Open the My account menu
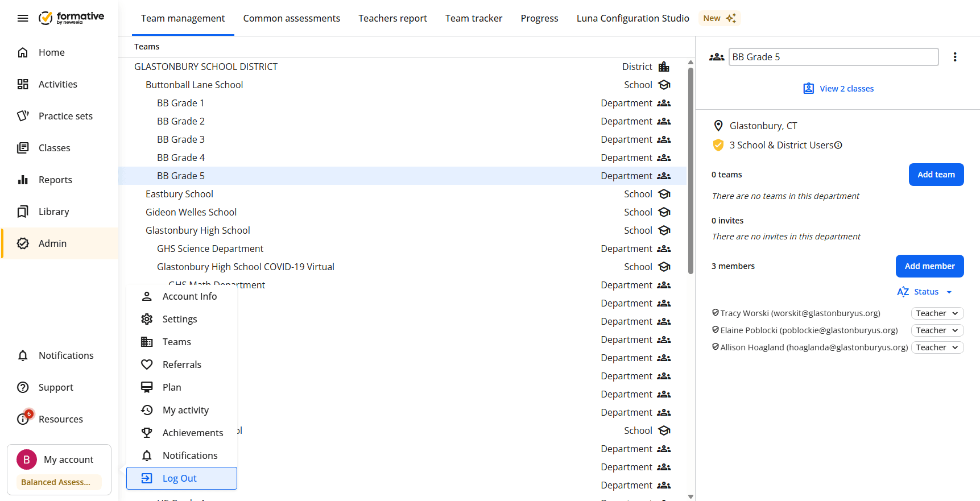 (x=59, y=470)
